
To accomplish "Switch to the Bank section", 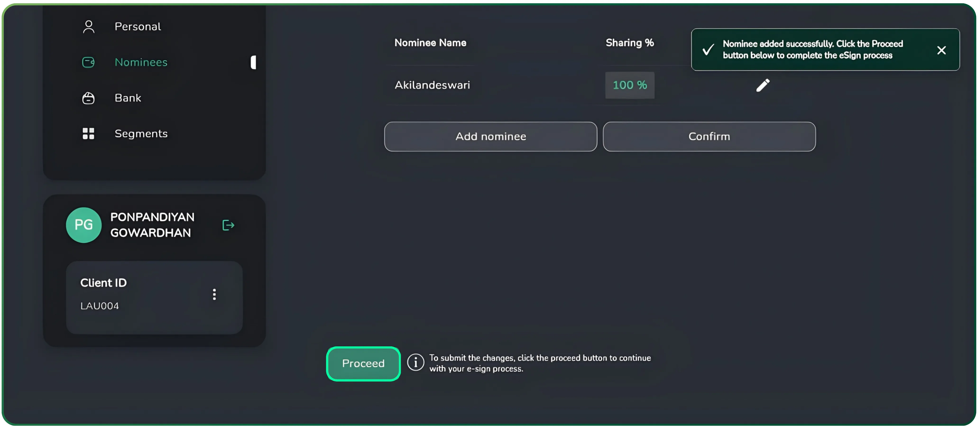I will (x=128, y=98).
